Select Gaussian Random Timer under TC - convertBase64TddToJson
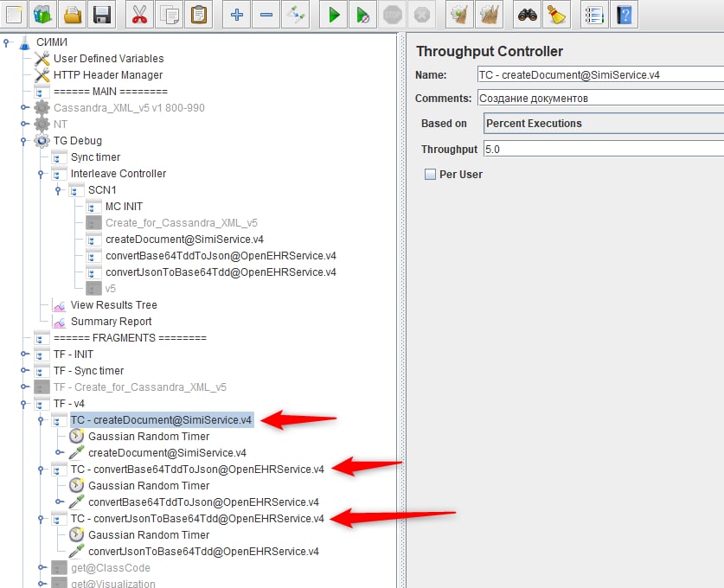Screen dimensions: 724x588 [149, 486]
